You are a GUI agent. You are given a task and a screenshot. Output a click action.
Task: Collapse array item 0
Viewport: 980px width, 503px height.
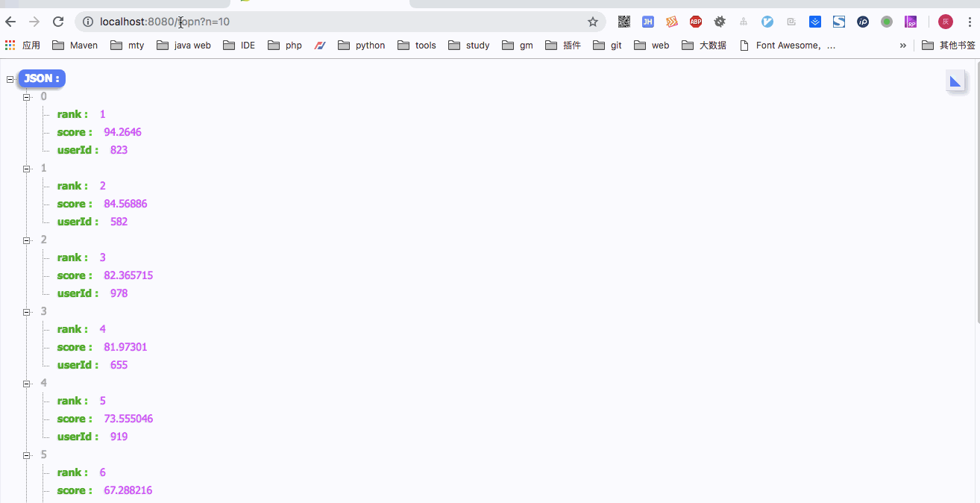27,97
